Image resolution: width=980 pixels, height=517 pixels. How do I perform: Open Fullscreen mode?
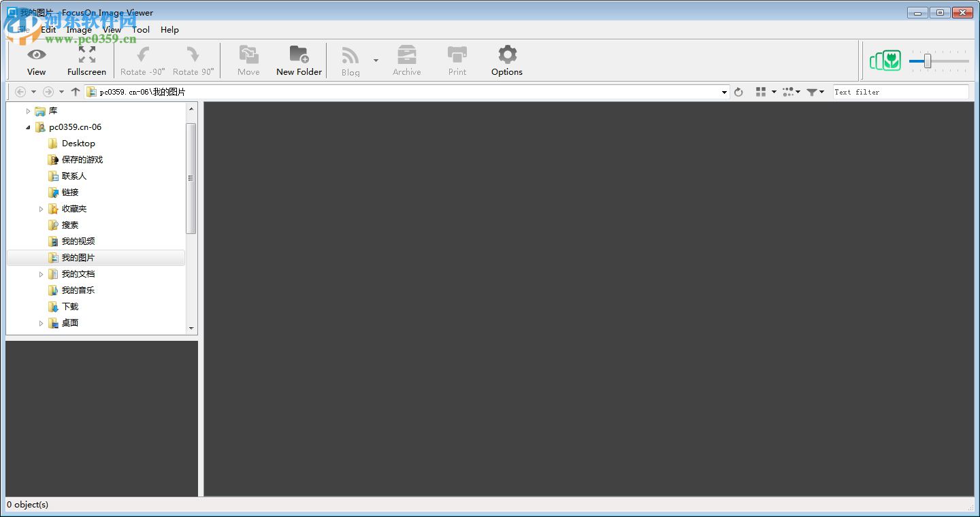pyautogui.click(x=86, y=61)
